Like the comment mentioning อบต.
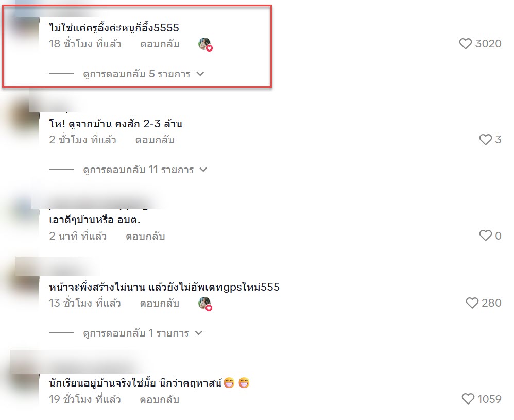The height and width of the screenshot is (420, 514). point(486,236)
